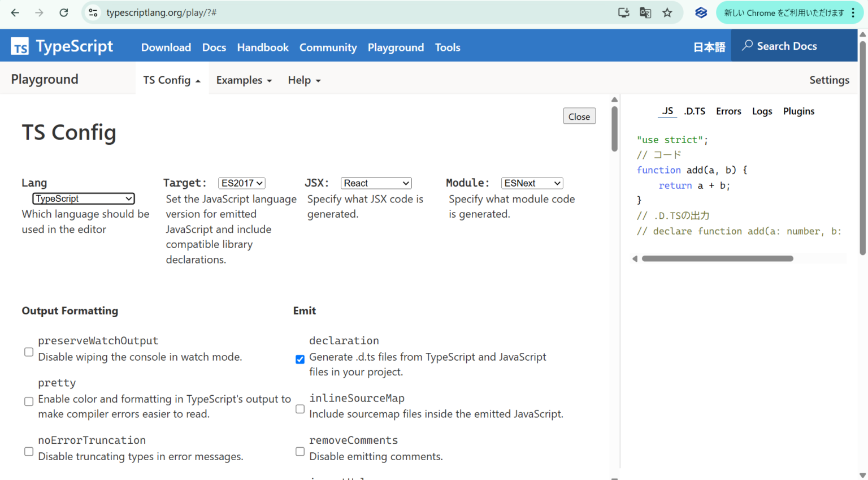The image size is (868, 480).
Task: Click the install-site icon in the address bar
Action: (623, 12)
